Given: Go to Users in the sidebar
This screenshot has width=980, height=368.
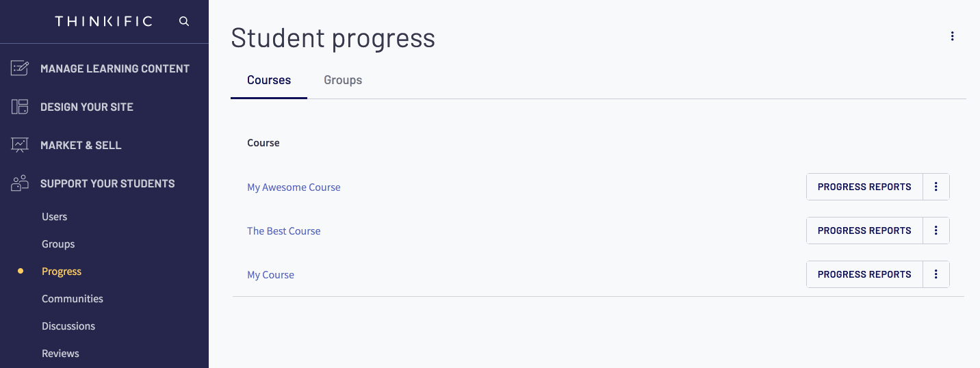Looking at the screenshot, I should [x=54, y=217].
